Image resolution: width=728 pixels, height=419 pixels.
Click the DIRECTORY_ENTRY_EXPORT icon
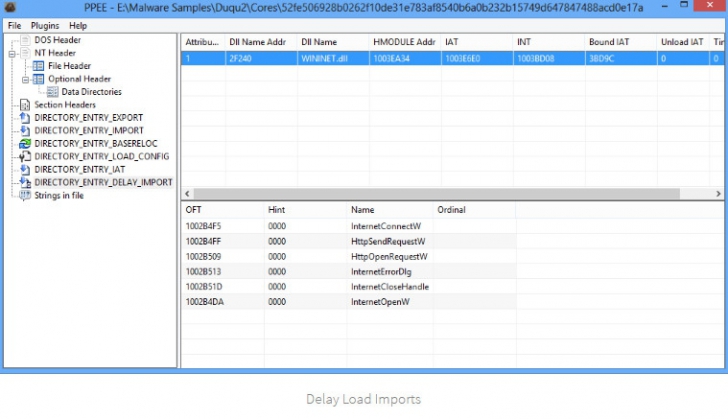[x=25, y=118]
